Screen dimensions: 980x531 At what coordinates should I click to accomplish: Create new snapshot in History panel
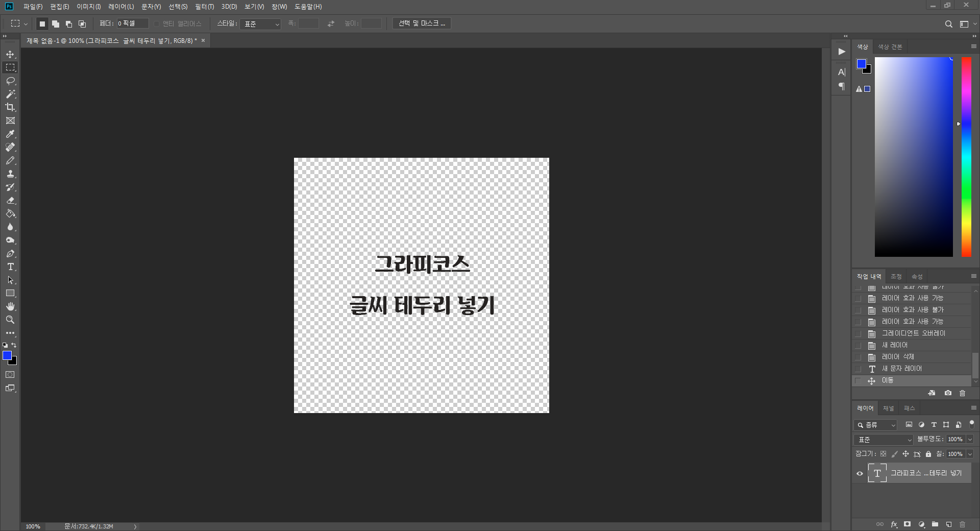click(x=948, y=393)
